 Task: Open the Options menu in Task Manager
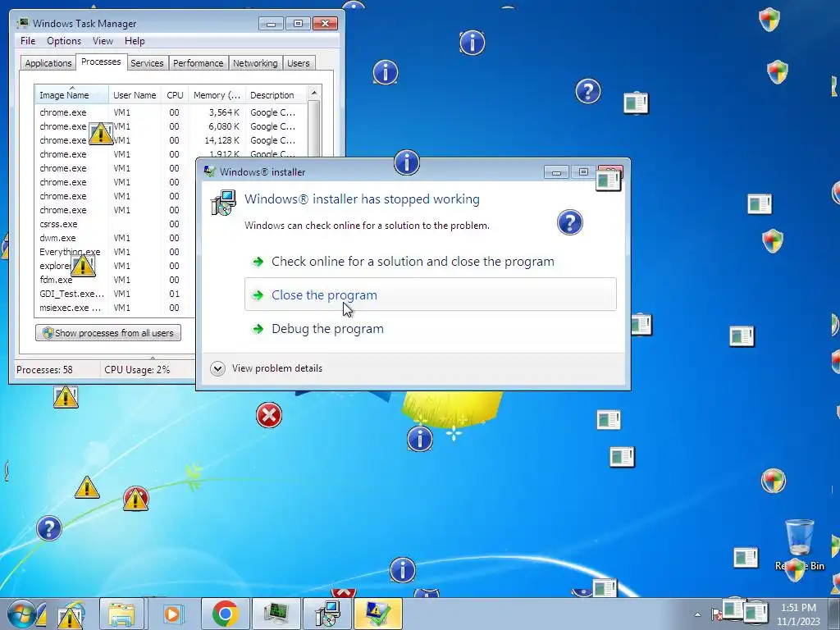point(64,41)
